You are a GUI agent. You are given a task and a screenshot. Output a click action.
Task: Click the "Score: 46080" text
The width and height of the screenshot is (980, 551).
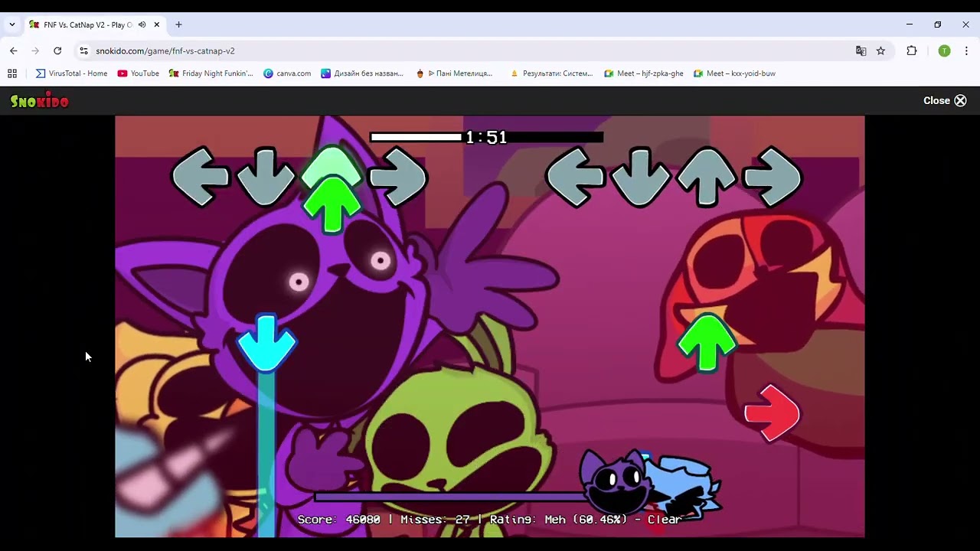point(338,519)
